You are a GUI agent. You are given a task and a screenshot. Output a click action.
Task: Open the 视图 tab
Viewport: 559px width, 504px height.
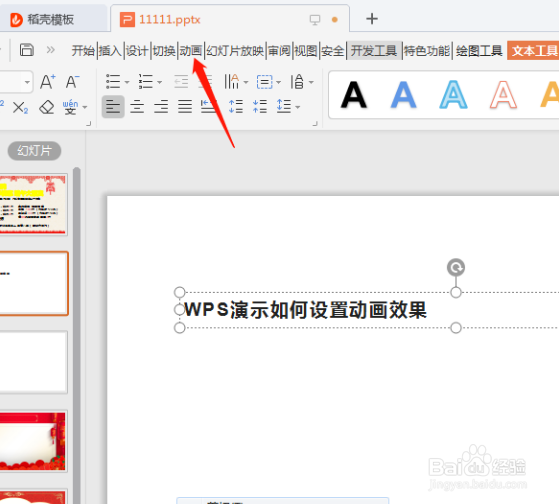[306, 51]
